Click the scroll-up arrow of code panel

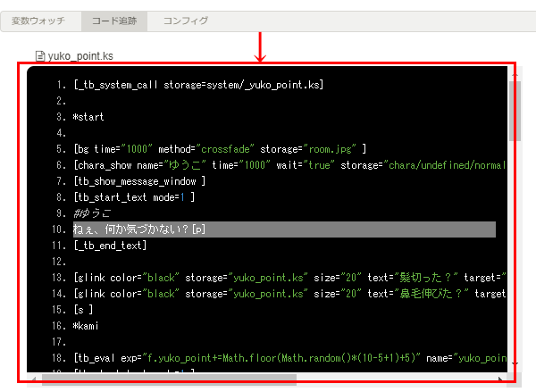coord(515,74)
